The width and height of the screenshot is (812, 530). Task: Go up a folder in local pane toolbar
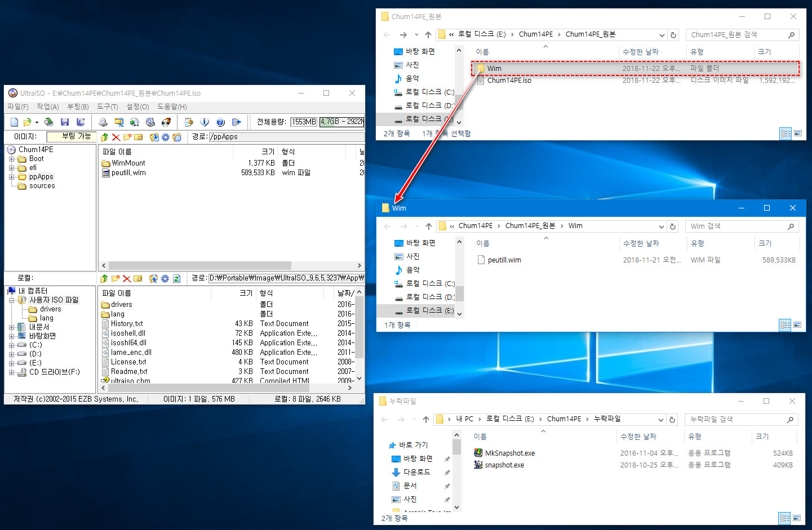[104, 278]
